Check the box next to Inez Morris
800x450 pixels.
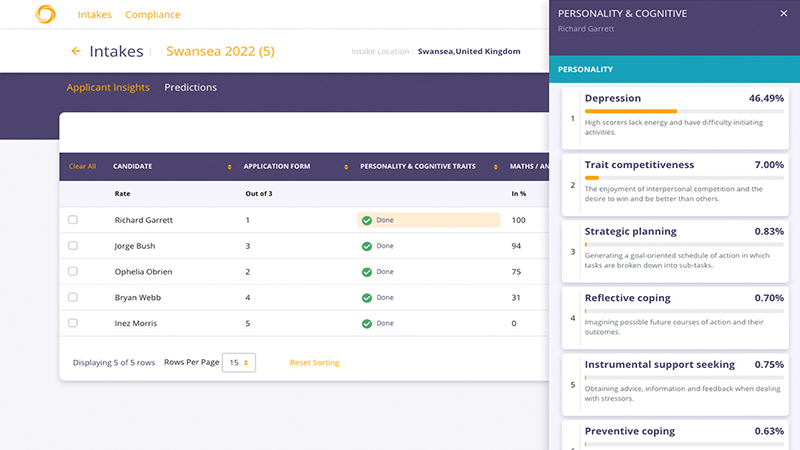click(73, 323)
